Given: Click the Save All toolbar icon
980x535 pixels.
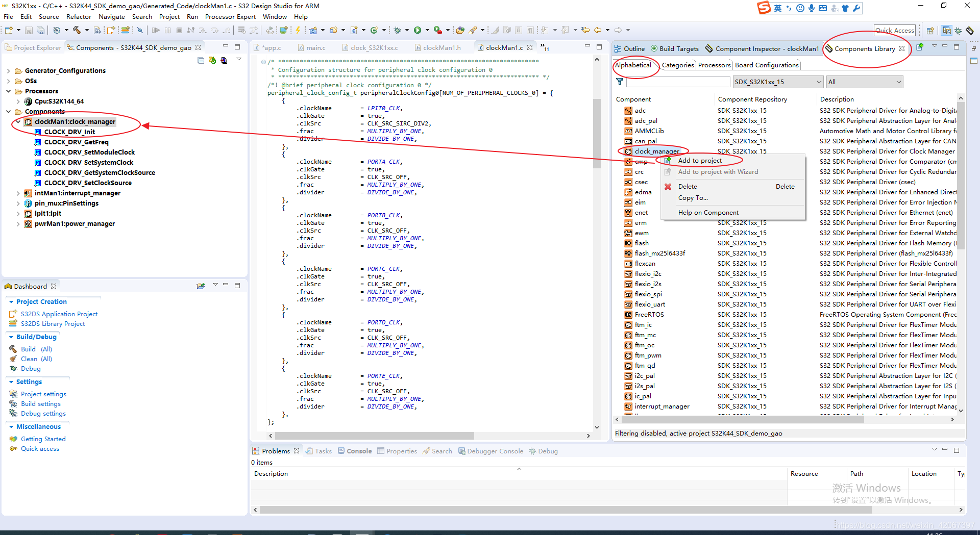Looking at the screenshot, I should point(40,30).
